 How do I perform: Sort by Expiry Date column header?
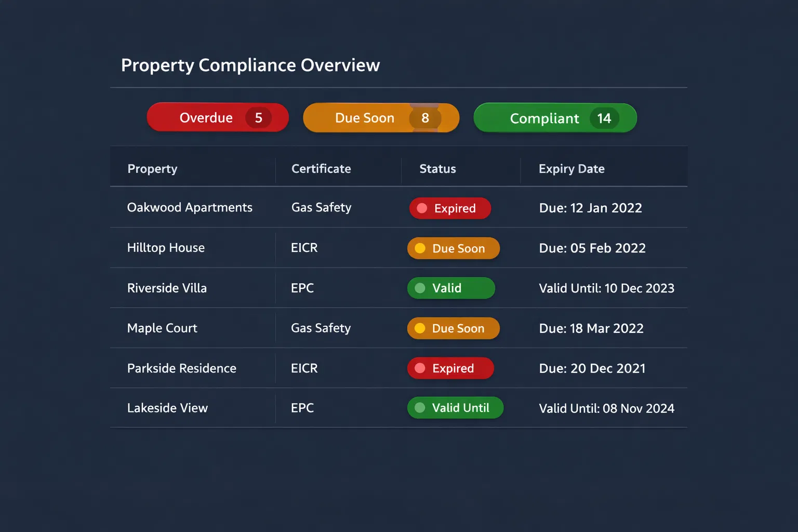pos(571,169)
